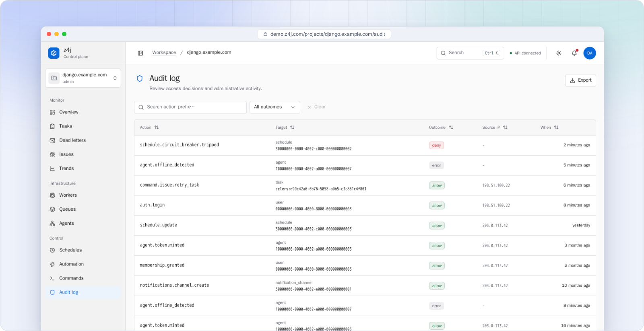Click the browser address bar URL
Image resolution: width=644 pixels, height=331 pixels.
324,34
